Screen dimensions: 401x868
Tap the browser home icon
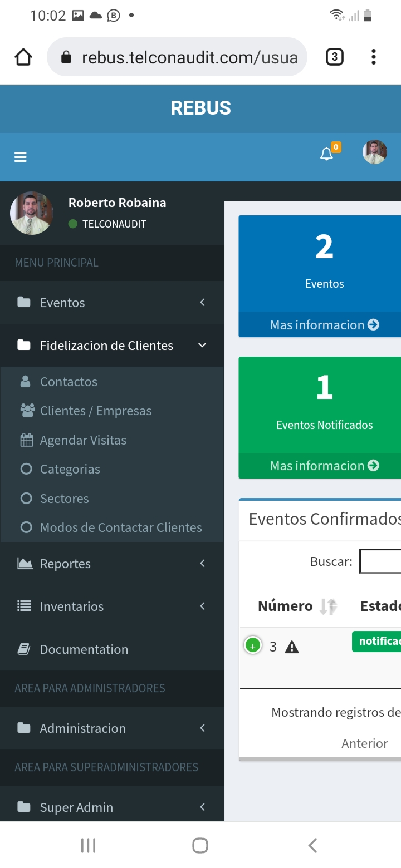click(23, 57)
